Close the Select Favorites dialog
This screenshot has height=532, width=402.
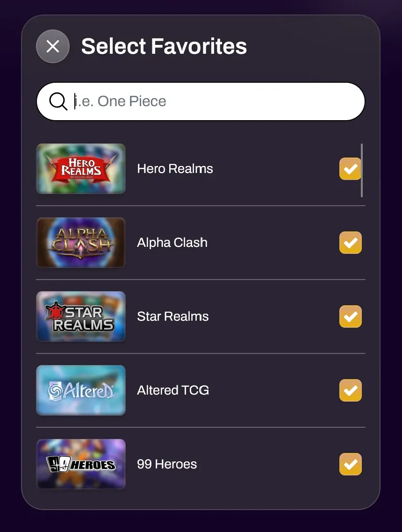tap(53, 46)
